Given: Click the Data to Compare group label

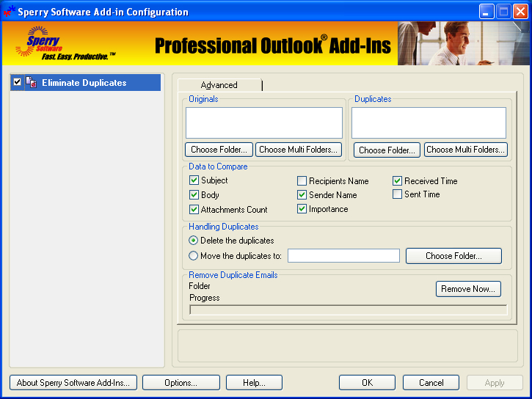Looking at the screenshot, I should (218, 166).
